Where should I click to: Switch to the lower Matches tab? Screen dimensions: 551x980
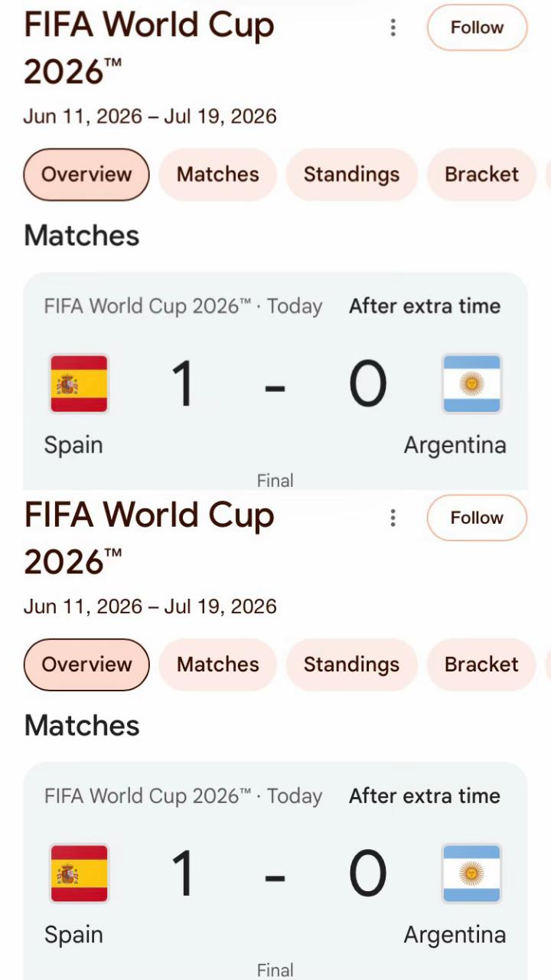pyautogui.click(x=217, y=665)
